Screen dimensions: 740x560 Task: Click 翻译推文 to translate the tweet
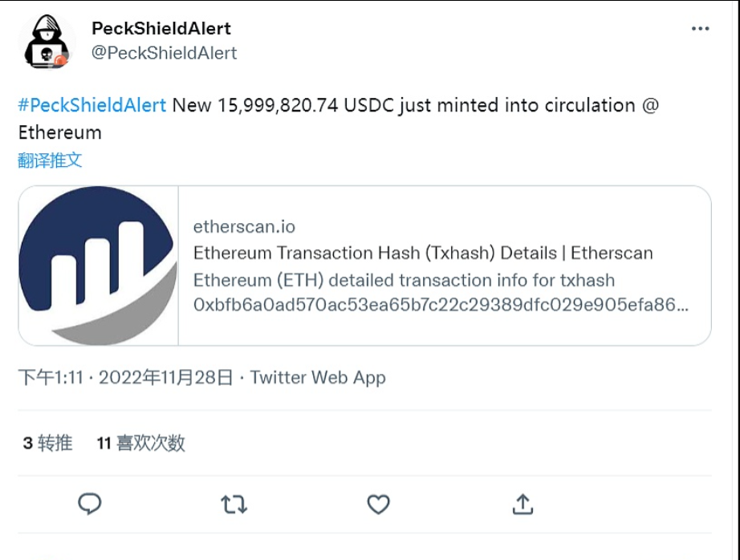click(x=51, y=160)
